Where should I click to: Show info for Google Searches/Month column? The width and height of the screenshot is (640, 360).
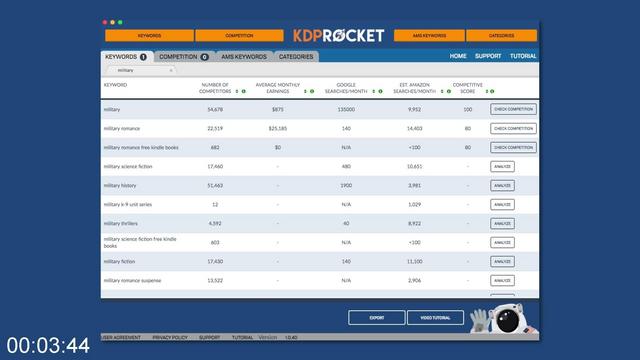pyautogui.click(x=380, y=91)
